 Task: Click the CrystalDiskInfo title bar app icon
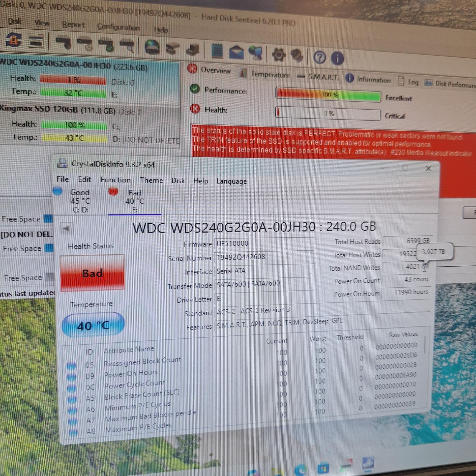pos(62,163)
